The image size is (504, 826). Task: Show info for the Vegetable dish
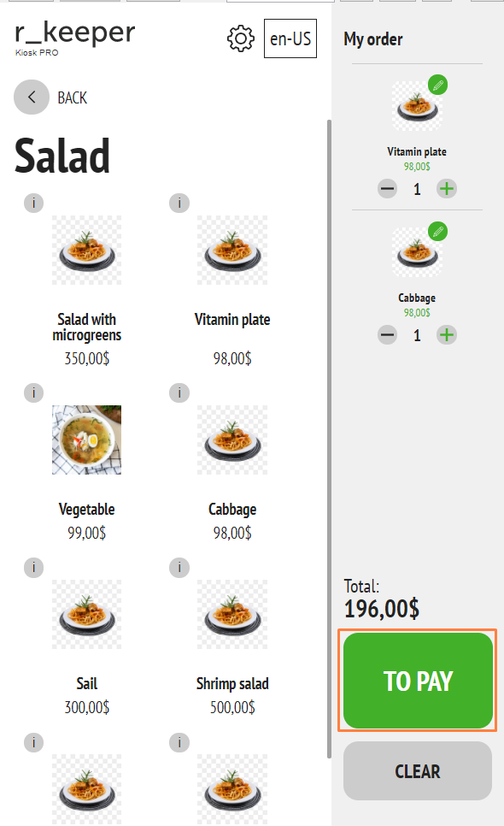click(x=33, y=392)
